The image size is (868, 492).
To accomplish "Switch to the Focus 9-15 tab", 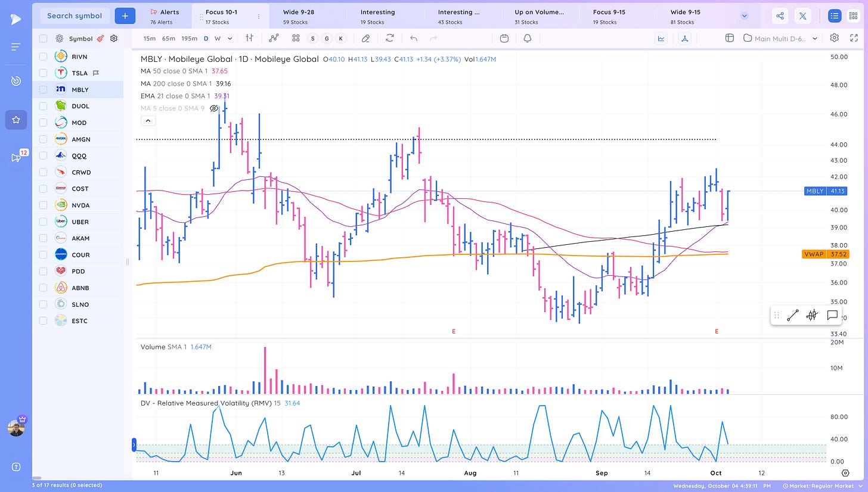I will (617, 16).
